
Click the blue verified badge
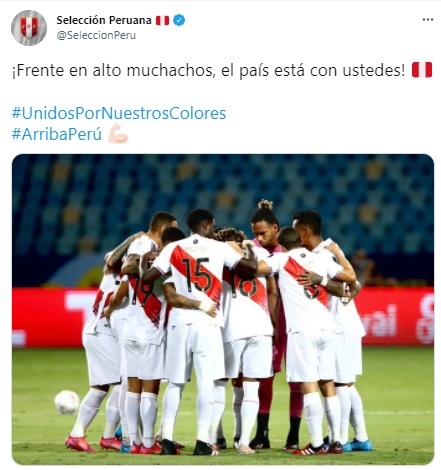179,20
